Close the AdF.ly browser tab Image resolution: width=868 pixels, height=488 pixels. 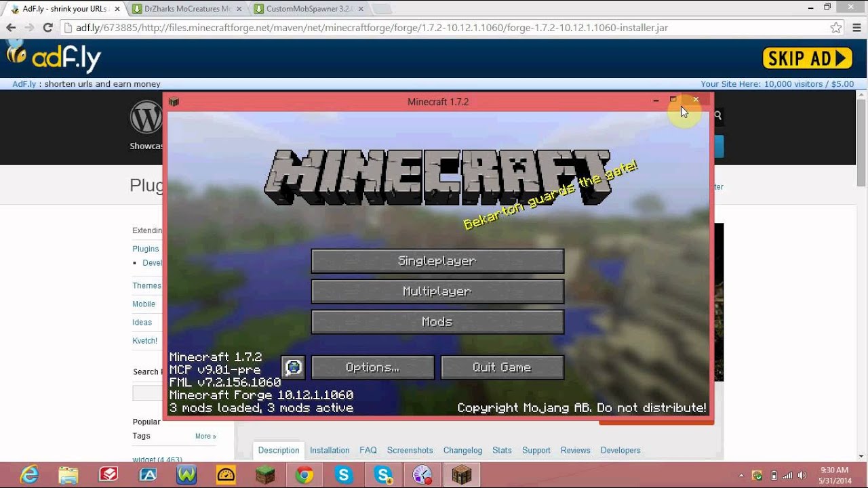117,9
